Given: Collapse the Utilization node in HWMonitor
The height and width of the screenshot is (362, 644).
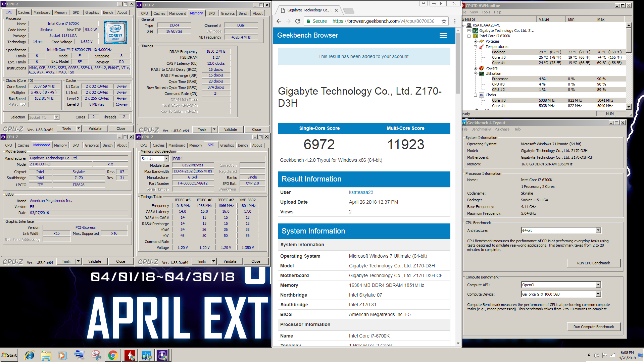Looking at the screenshot, I should pos(475,73).
